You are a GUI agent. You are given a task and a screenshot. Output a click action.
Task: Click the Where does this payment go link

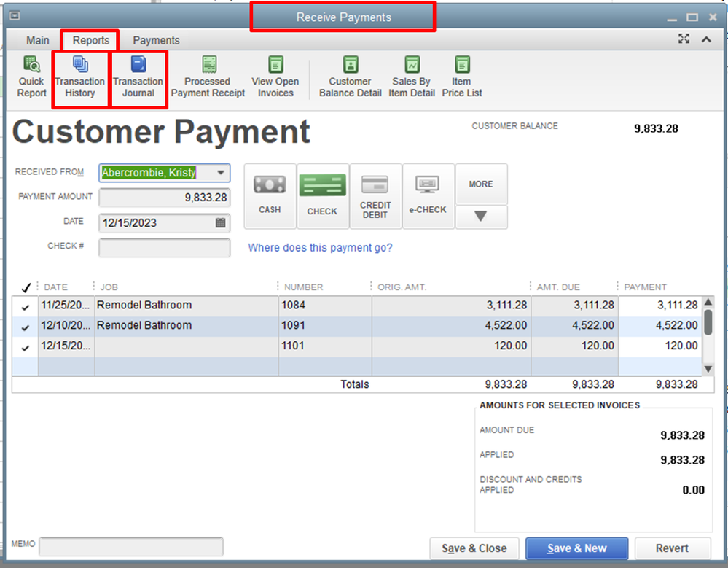coord(319,248)
